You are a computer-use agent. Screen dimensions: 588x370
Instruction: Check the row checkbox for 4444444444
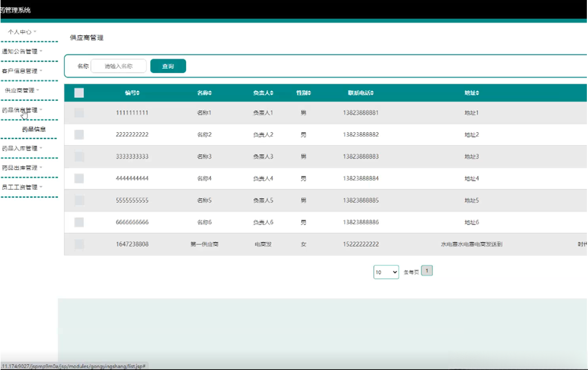tap(79, 178)
